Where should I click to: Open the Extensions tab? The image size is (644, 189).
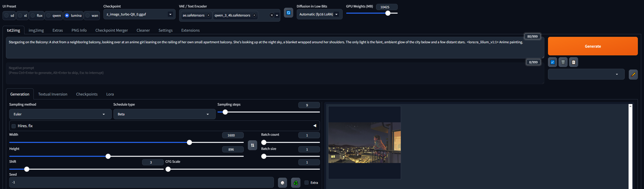[x=190, y=30]
